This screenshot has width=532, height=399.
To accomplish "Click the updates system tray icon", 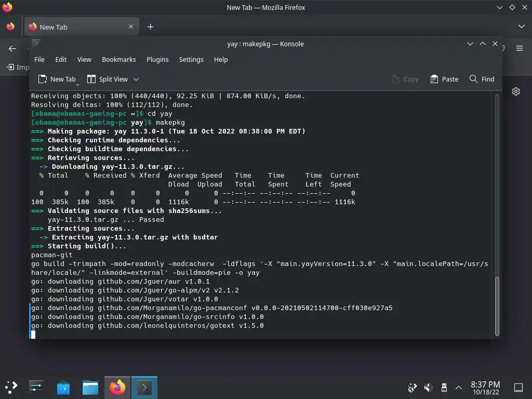I will [x=413, y=388].
